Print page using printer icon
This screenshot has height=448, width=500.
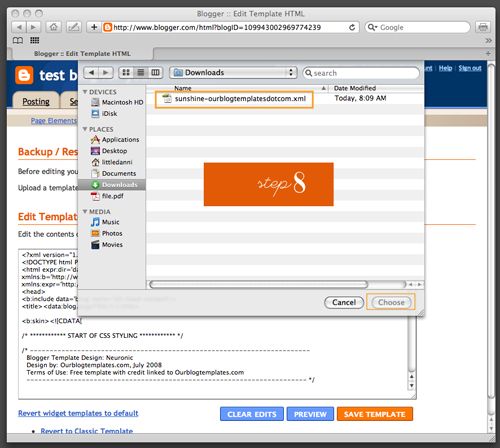click(x=483, y=27)
